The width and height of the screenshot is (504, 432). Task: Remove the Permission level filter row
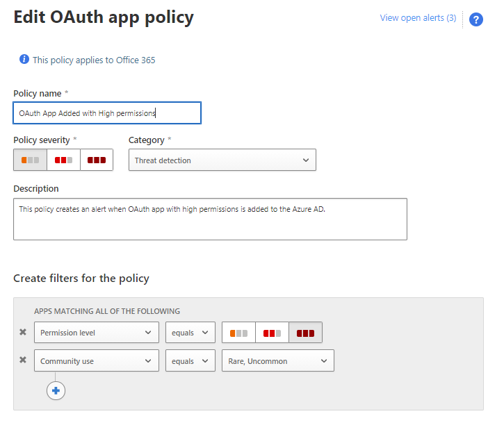[x=23, y=332]
